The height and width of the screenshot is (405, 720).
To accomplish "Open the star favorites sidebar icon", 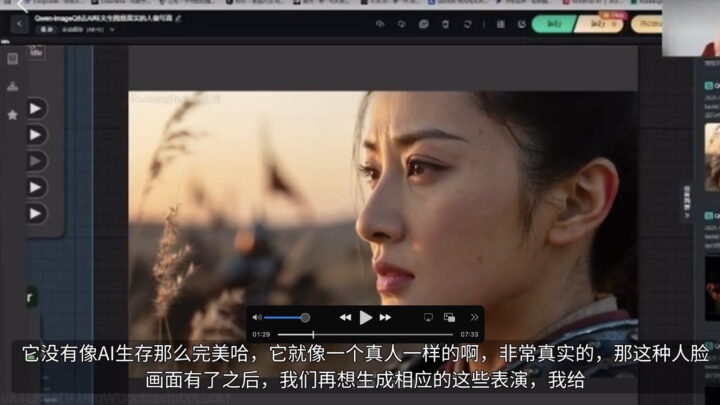I will [12, 115].
